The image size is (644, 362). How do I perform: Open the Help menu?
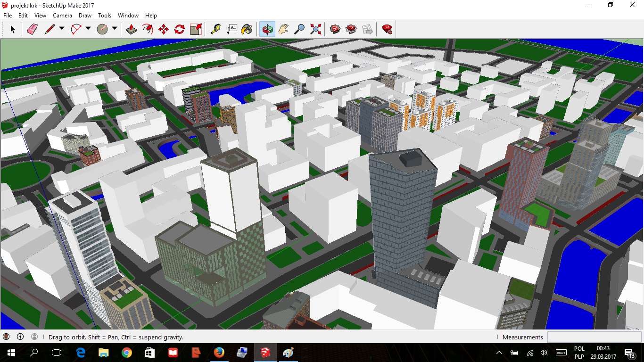pyautogui.click(x=151, y=16)
